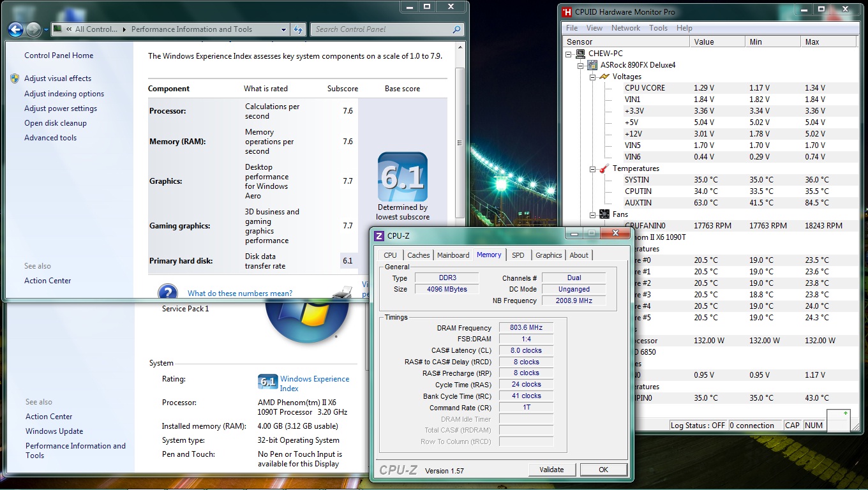Click the CHEW-PC computer icon
The image size is (868, 490).
tap(580, 54)
